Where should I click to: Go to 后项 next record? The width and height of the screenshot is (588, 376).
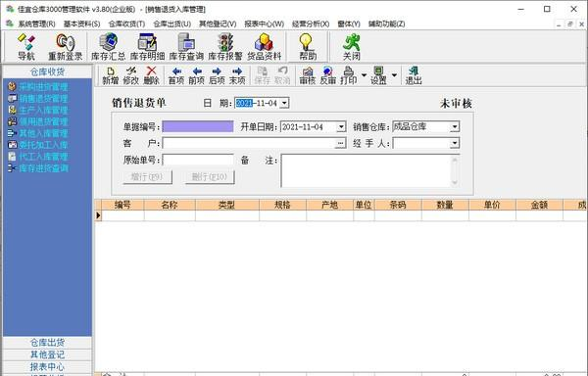(217, 75)
